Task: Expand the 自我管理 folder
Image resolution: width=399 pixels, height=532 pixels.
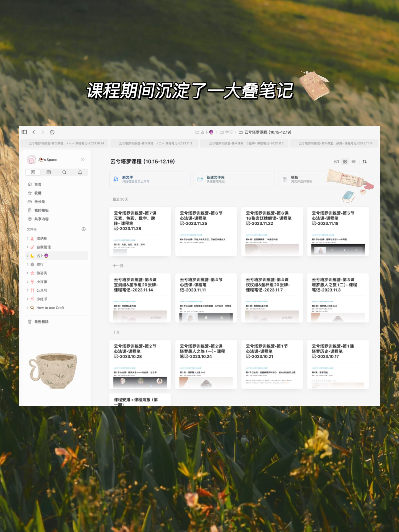Action: point(28,247)
